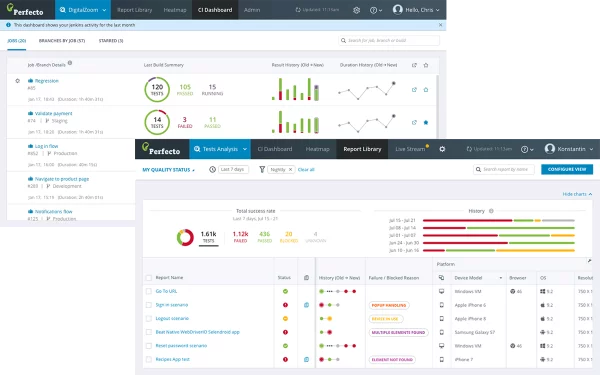Check the Go To URL report checkbox

coord(149,291)
